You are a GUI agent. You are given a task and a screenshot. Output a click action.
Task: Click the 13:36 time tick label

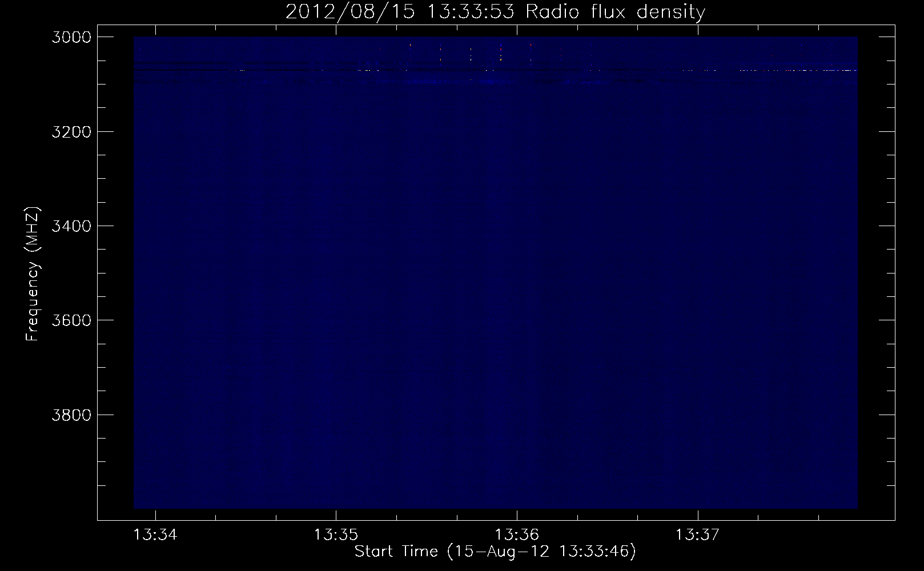517,535
